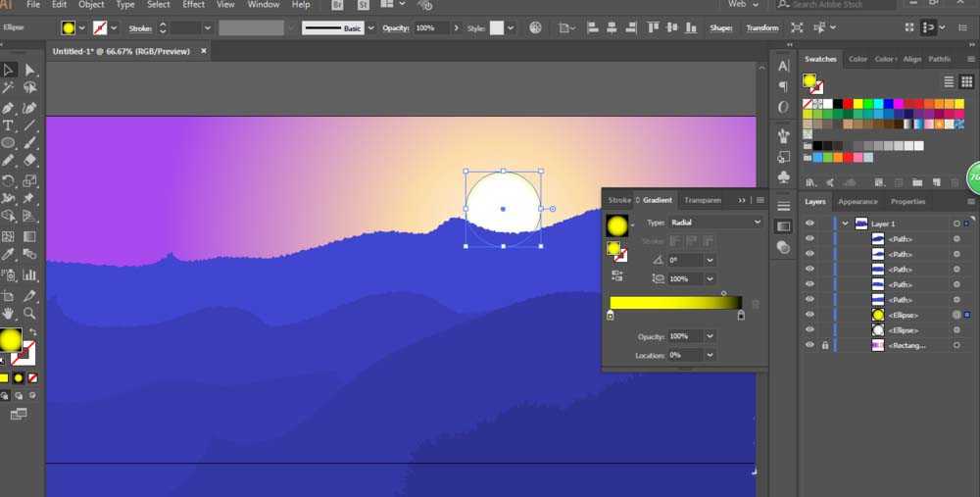Click the gradient Location input field

(686, 355)
